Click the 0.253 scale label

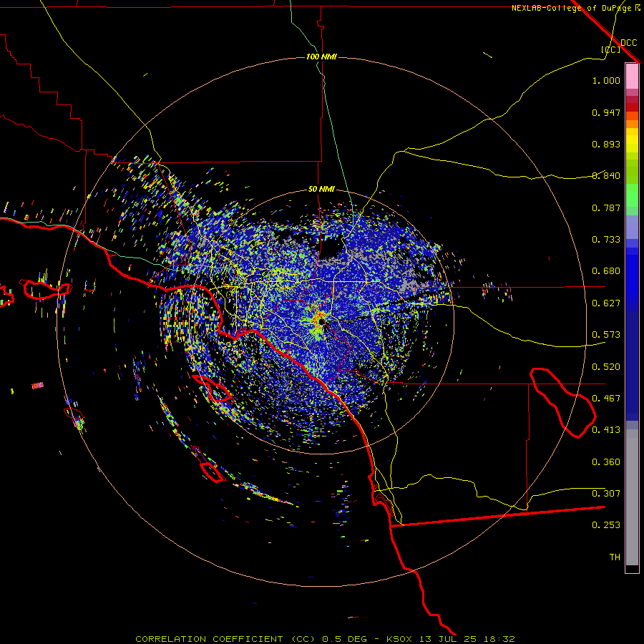(606, 525)
